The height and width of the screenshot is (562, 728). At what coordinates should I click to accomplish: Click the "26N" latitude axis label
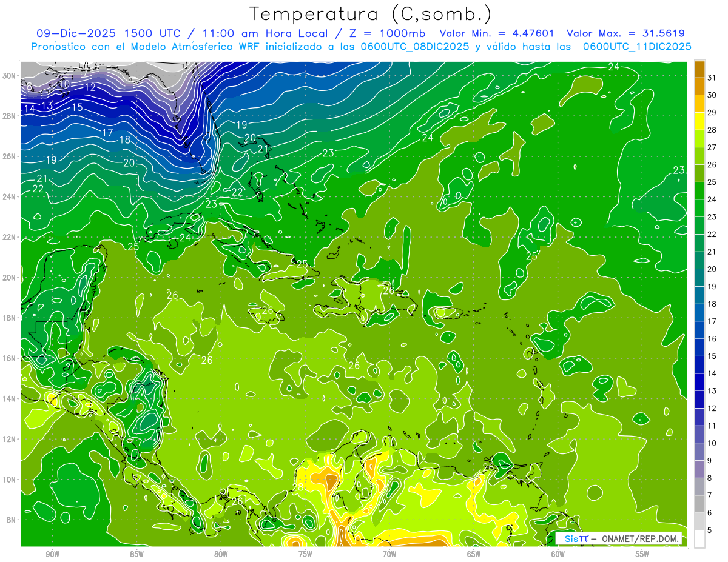pos(10,156)
